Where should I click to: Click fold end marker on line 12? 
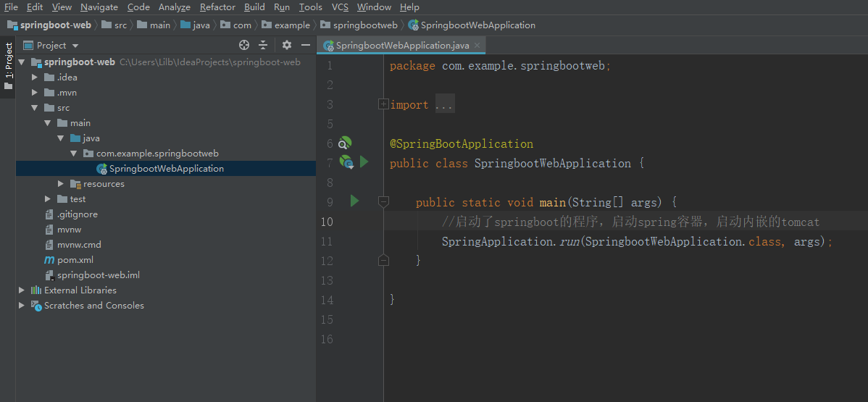pos(383,260)
